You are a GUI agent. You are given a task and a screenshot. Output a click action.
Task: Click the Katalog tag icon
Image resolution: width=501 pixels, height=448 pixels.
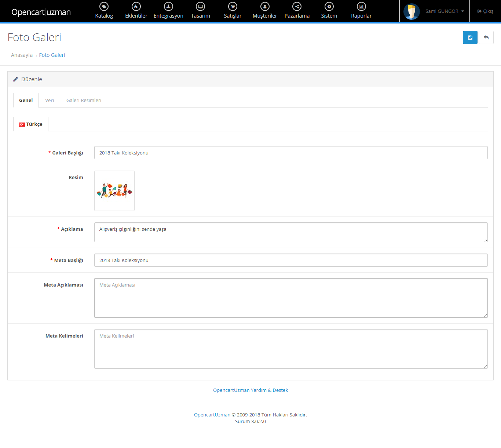tap(104, 7)
